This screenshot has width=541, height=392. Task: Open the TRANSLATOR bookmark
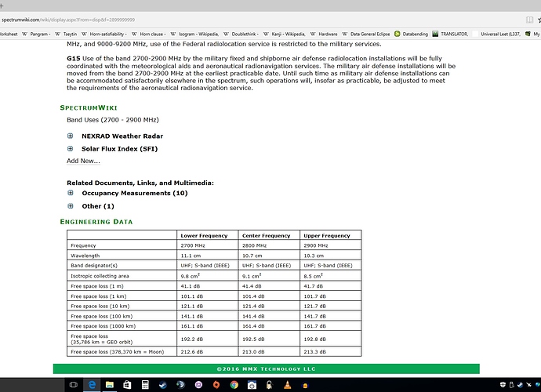[x=454, y=34]
